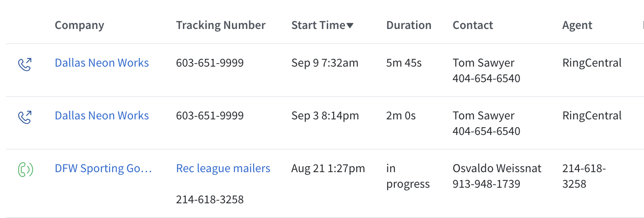Click the contact phone number 913-948-1739

(486, 184)
